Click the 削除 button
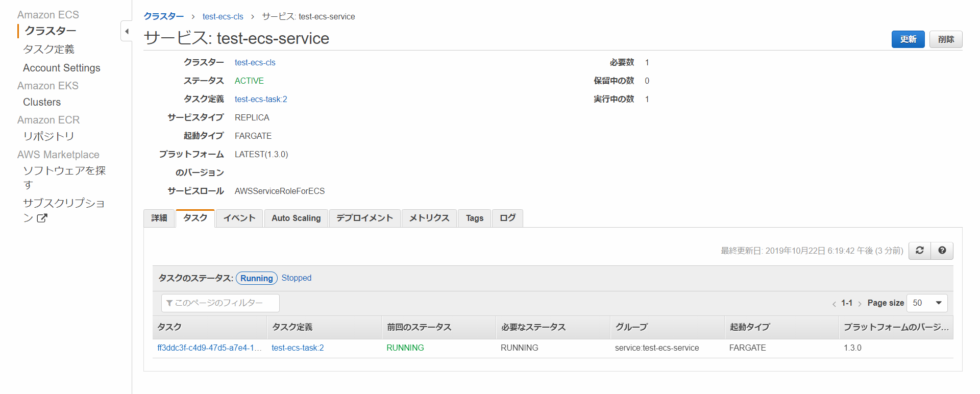The height and width of the screenshot is (394, 980). [946, 39]
